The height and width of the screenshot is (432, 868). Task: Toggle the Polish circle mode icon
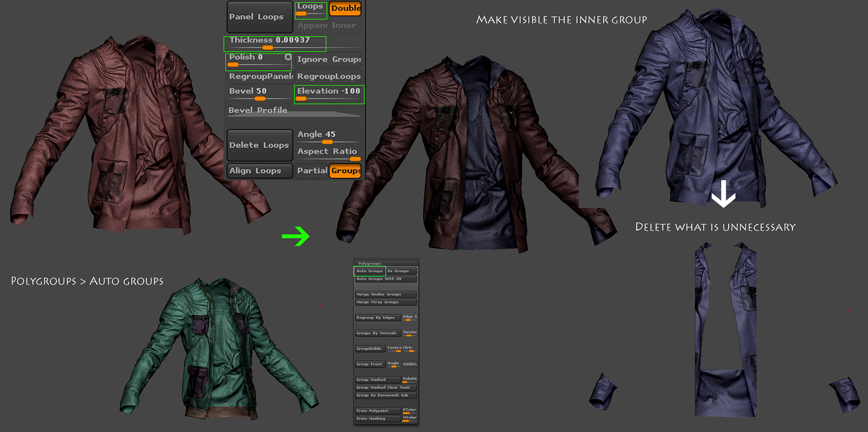pos(288,57)
